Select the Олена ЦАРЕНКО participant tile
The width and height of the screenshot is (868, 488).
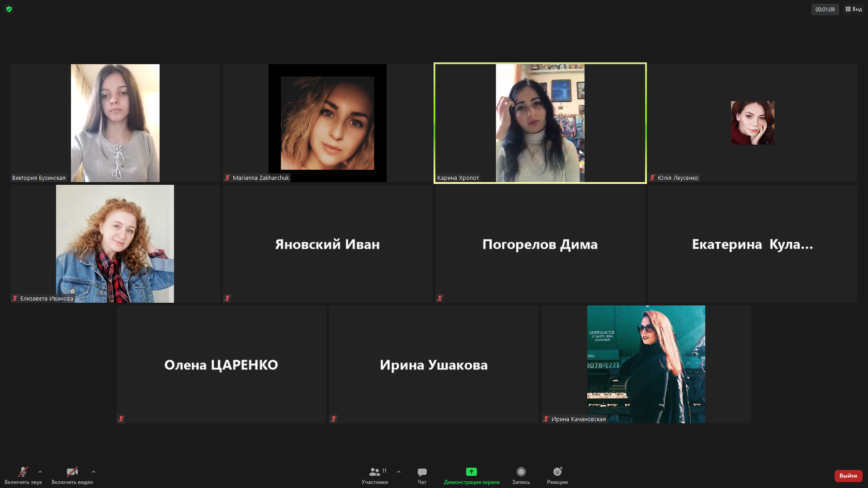click(221, 364)
